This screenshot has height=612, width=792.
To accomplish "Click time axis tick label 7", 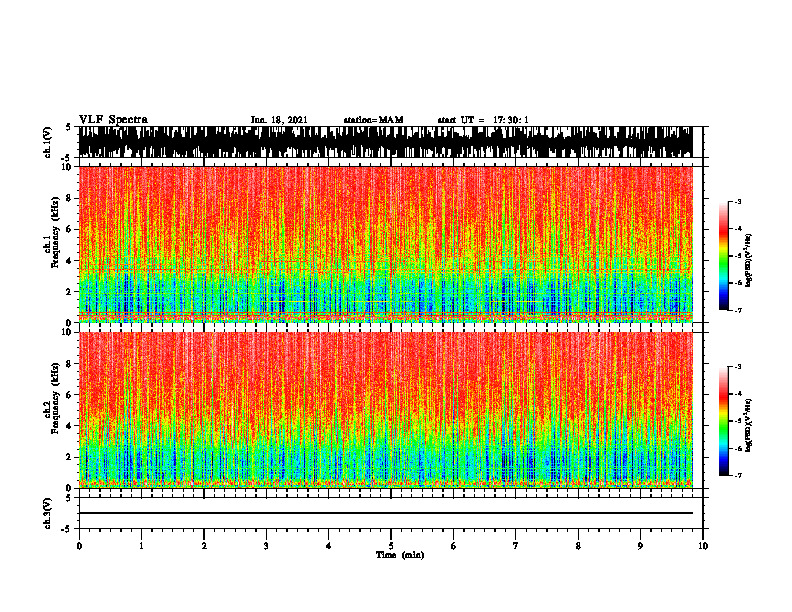I will pyautogui.click(x=516, y=546).
